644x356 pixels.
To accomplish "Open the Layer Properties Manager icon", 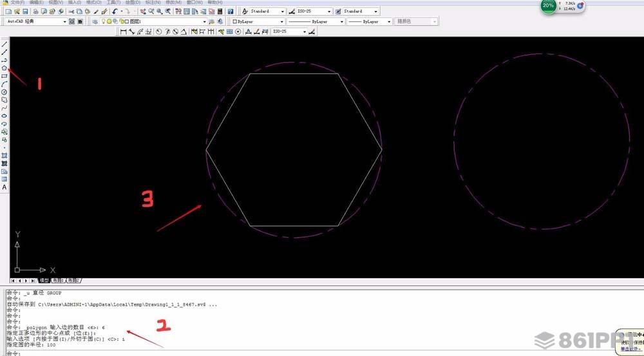I will [x=95, y=21].
